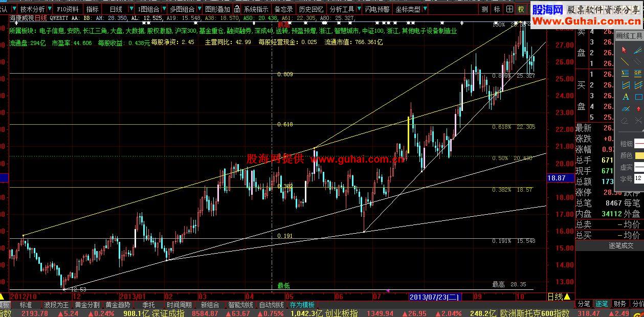Select the red arrow pointer drawing tool
The image size is (644, 317).
tap(625, 50)
